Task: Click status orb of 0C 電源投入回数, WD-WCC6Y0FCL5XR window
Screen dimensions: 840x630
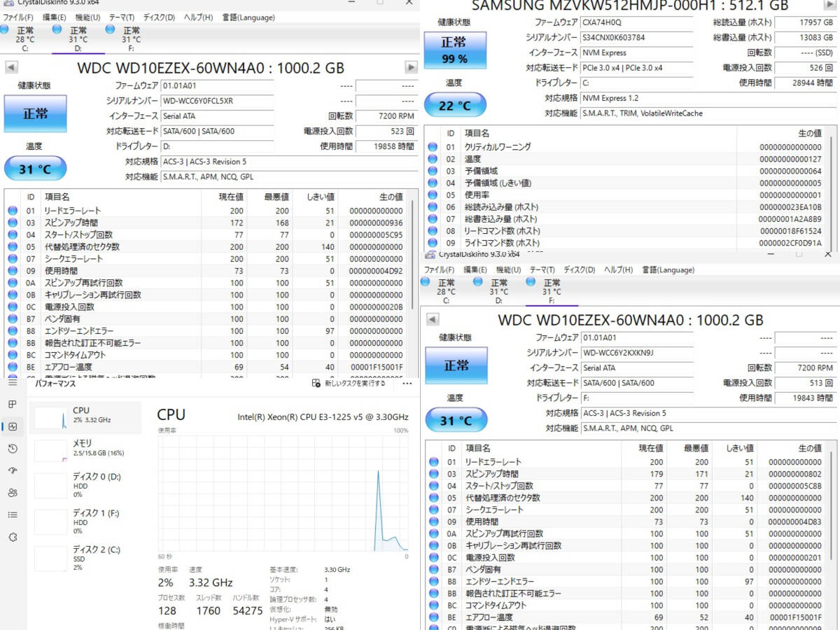Action: click(x=12, y=307)
